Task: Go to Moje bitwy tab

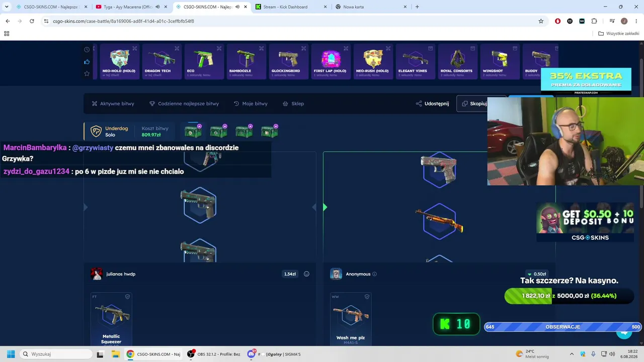Action: (251, 104)
